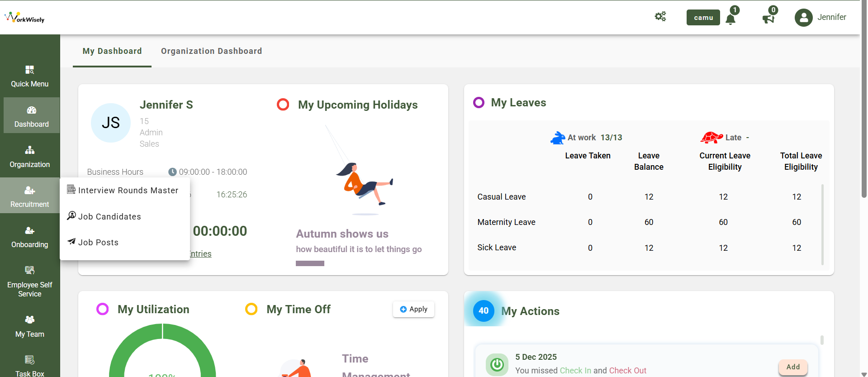This screenshot has height=377, width=868.
Task: Click the green power check-in icon
Action: (497, 364)
